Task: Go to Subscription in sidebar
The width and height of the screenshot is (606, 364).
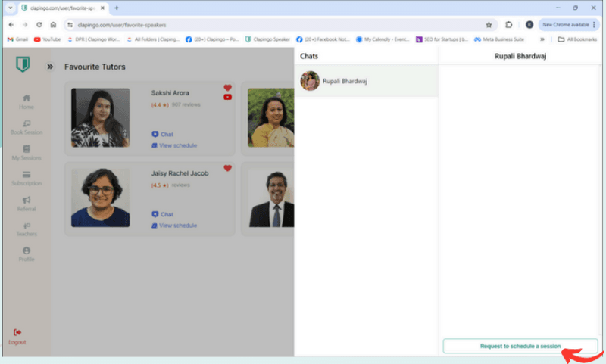Action: (27, 176)
